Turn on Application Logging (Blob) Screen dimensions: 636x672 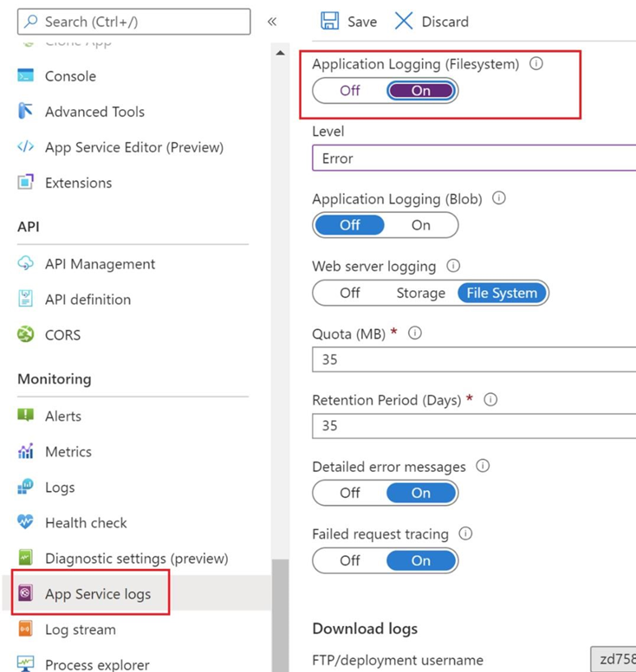tap(421, 225)
